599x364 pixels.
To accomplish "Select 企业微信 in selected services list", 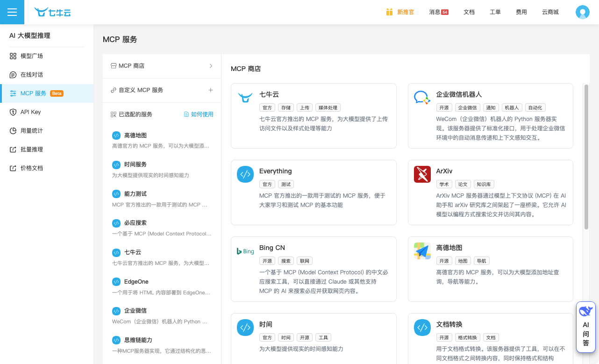I will 162,315.
